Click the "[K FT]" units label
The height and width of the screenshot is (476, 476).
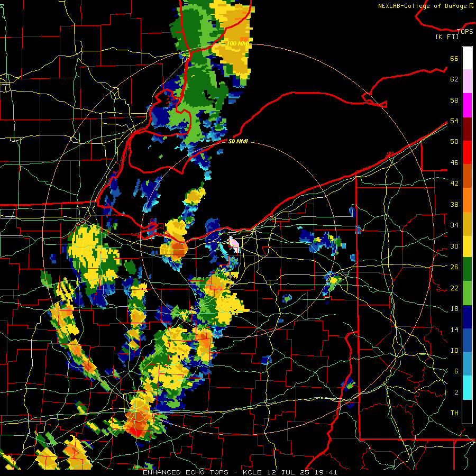(x=447, y=37)
